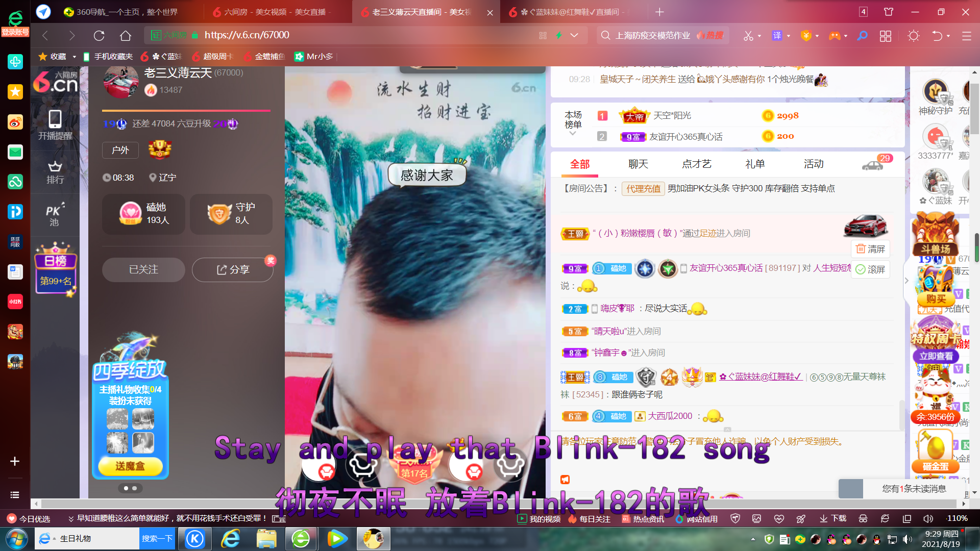
Task: Open the translate dropdown arrow
Action: [x=789, y=36]
